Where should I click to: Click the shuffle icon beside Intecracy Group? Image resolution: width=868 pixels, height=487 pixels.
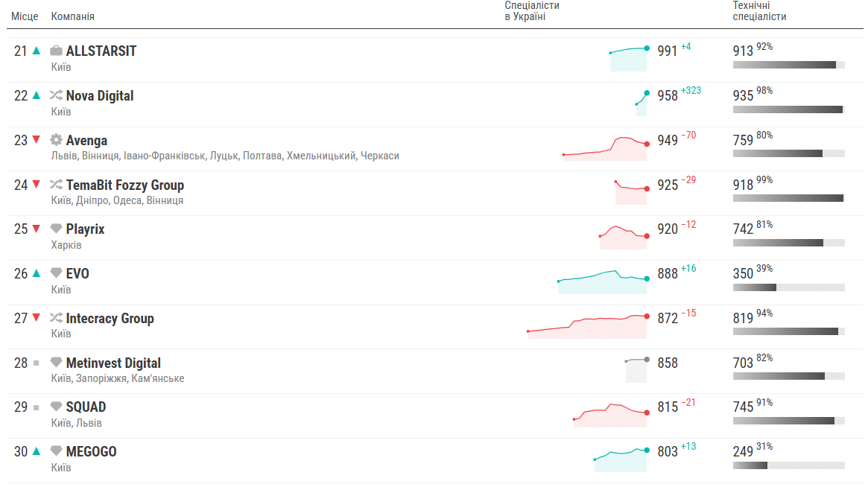(56, 318)
